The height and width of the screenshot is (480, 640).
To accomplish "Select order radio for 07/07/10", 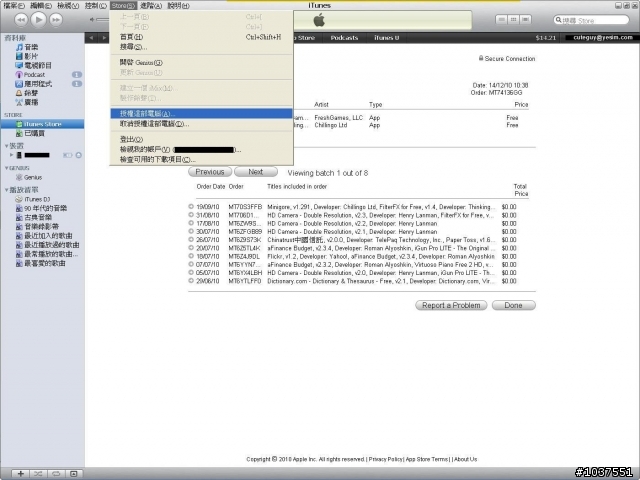I will coord(191,264).
